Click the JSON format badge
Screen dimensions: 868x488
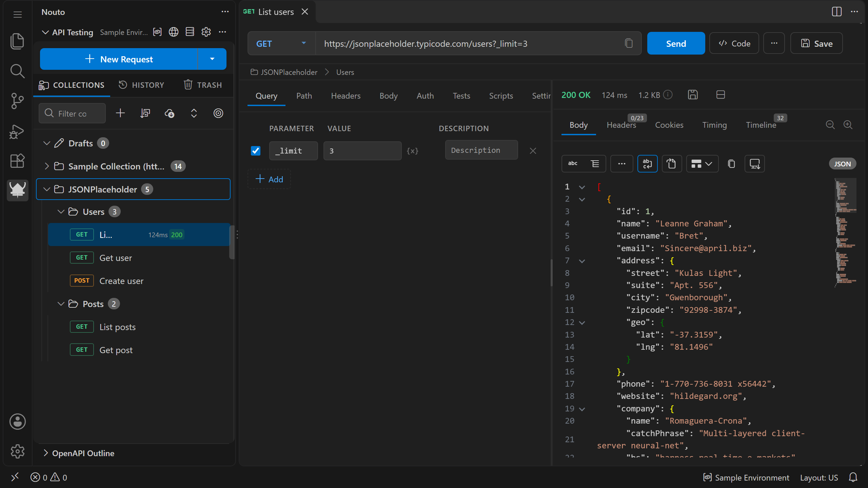coord(843,164)
